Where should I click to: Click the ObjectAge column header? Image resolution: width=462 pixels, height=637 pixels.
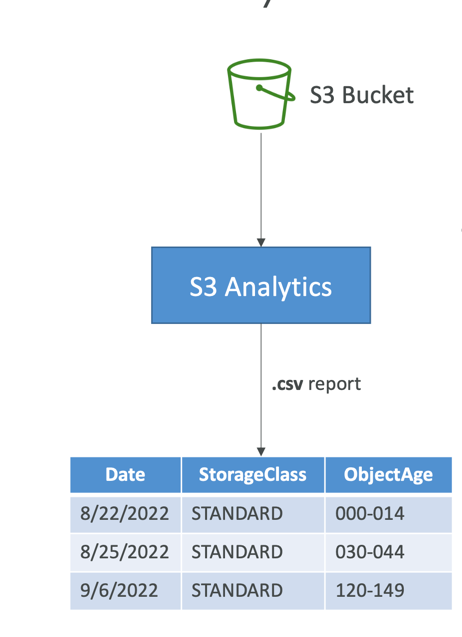[388, 474]
